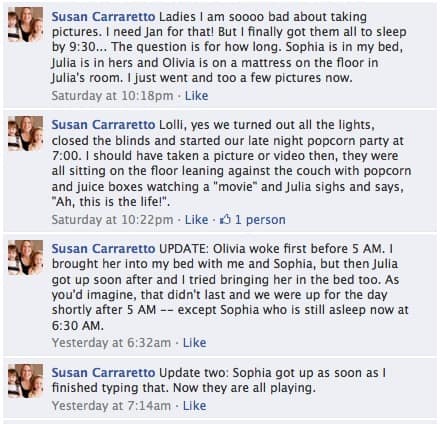Open avatar photo on the 'Update two' comment
The height and width of the screenshot is (424, 441).
[x=25, y=381]
